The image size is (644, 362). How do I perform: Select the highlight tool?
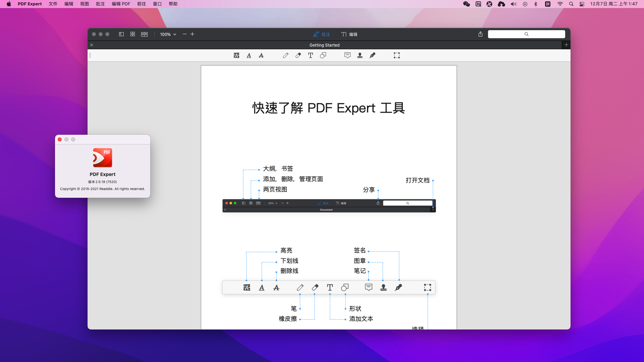point(236,55)
